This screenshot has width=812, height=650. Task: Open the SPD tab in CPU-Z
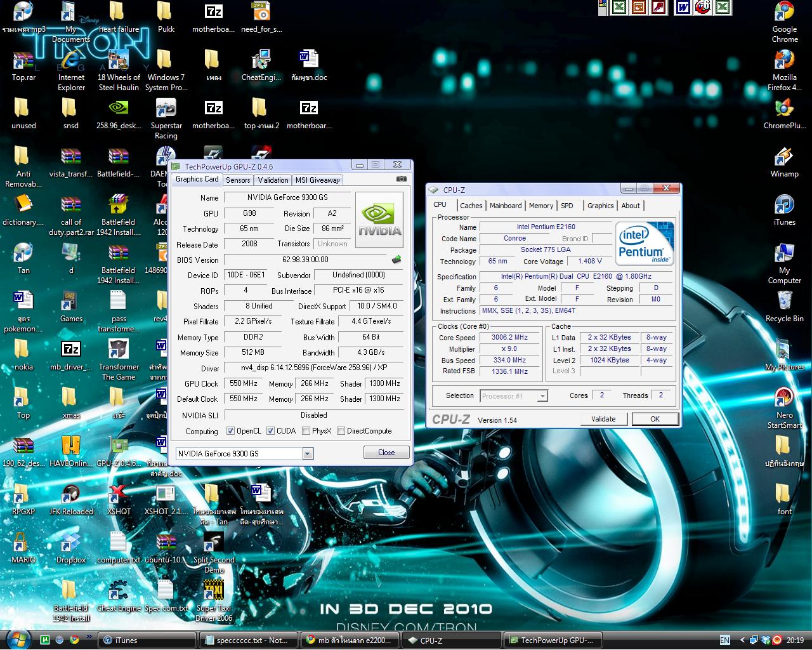point(567,206)
